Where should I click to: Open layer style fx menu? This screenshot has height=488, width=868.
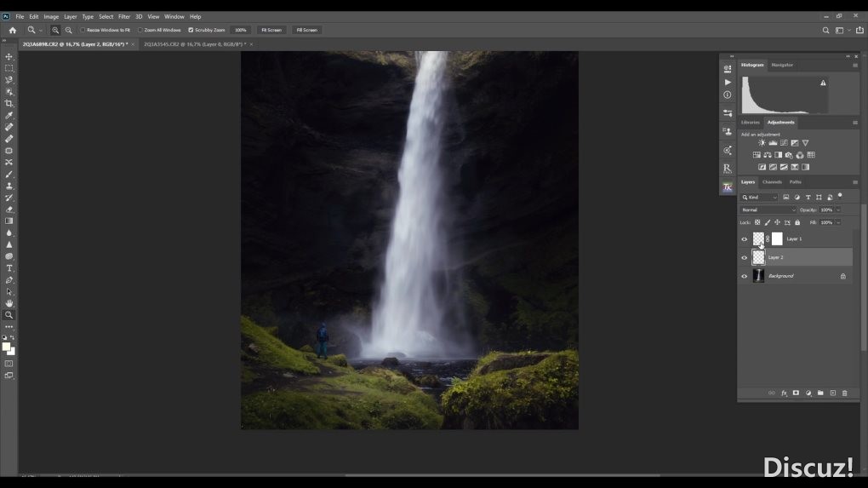784,393
